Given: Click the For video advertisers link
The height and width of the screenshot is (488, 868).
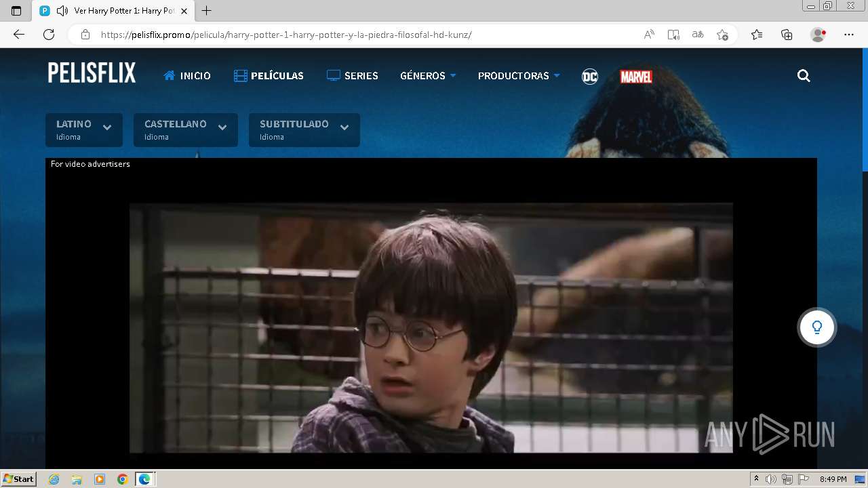Looking at the screenshot, I should click(x=90, y=164).
